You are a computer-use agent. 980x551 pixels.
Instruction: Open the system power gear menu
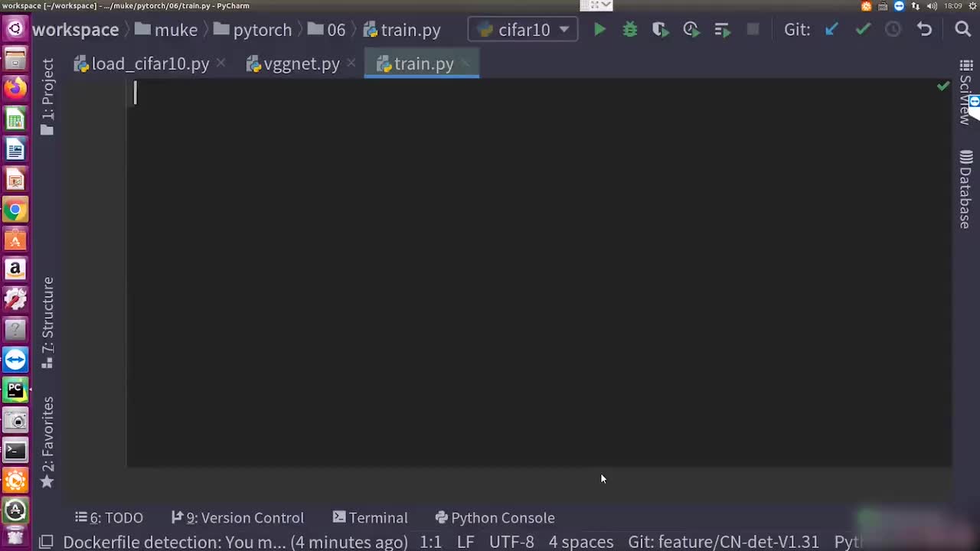coord(972,6)
